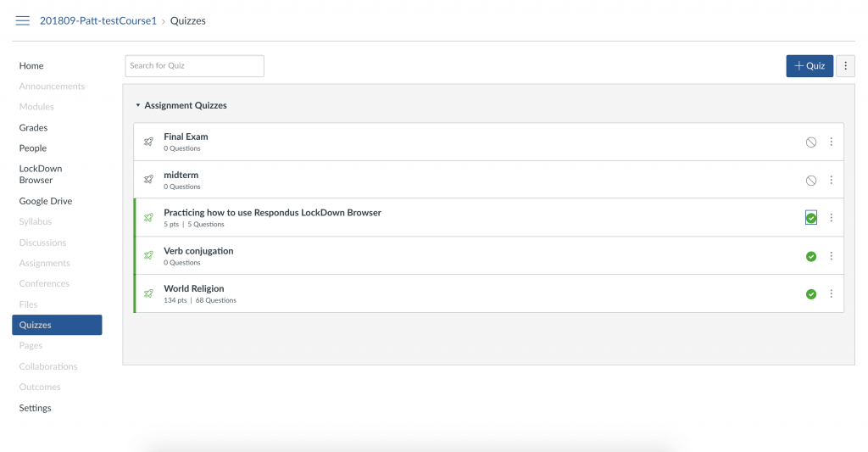The image size is (868, 452).
Task: Click the rocket icon beside Verb conjugation
Action: point(148,255)
